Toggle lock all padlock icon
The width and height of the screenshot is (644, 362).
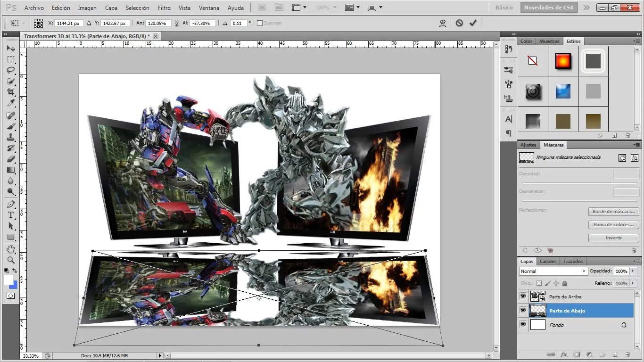pos(565,283)
